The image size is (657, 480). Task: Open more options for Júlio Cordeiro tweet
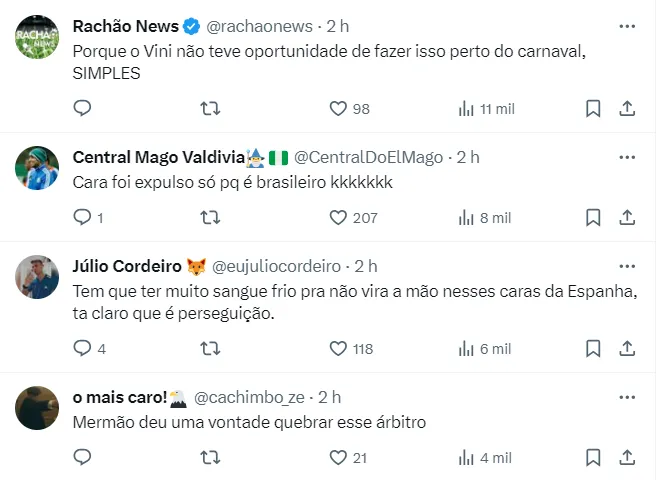coord(627,266)
